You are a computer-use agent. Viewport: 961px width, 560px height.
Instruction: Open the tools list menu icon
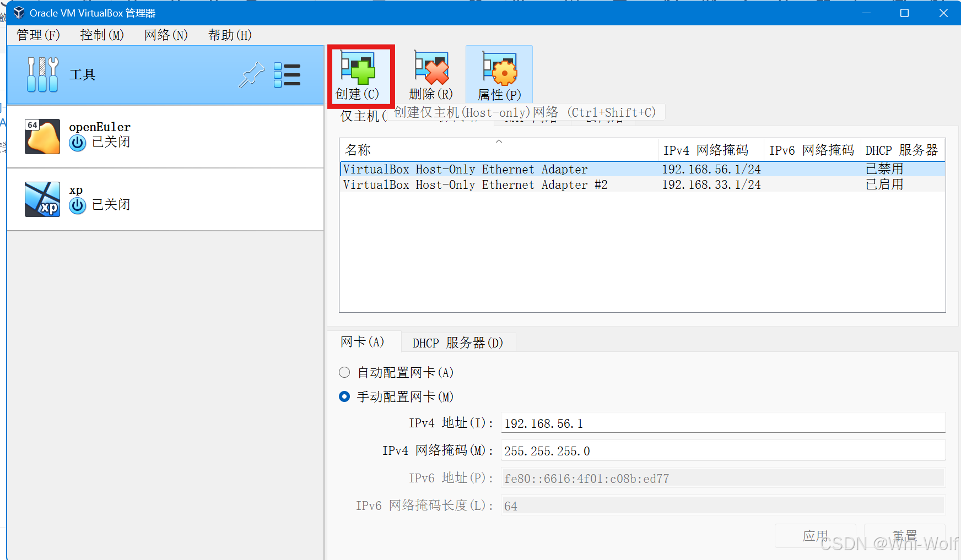[x=287, y=75]
